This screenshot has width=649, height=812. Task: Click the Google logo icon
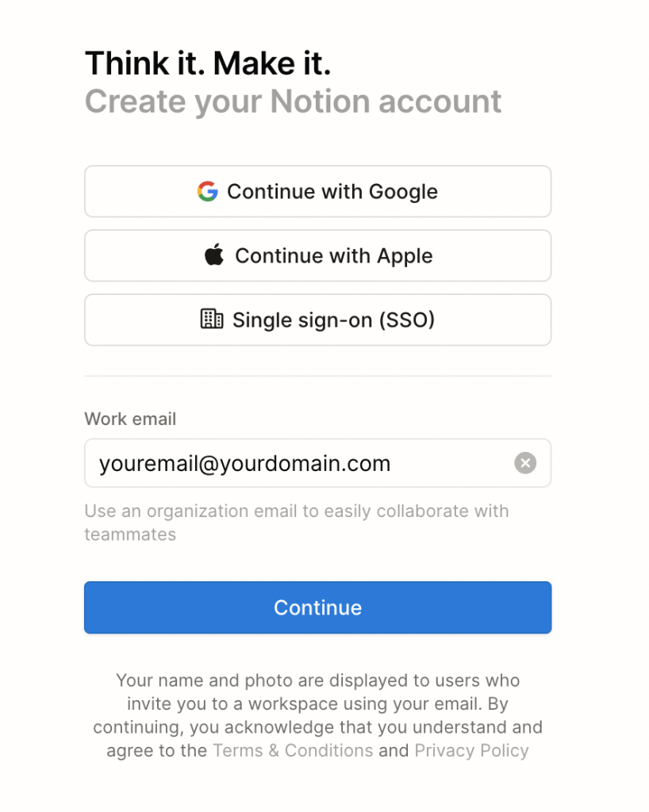[x=207, y=191]
